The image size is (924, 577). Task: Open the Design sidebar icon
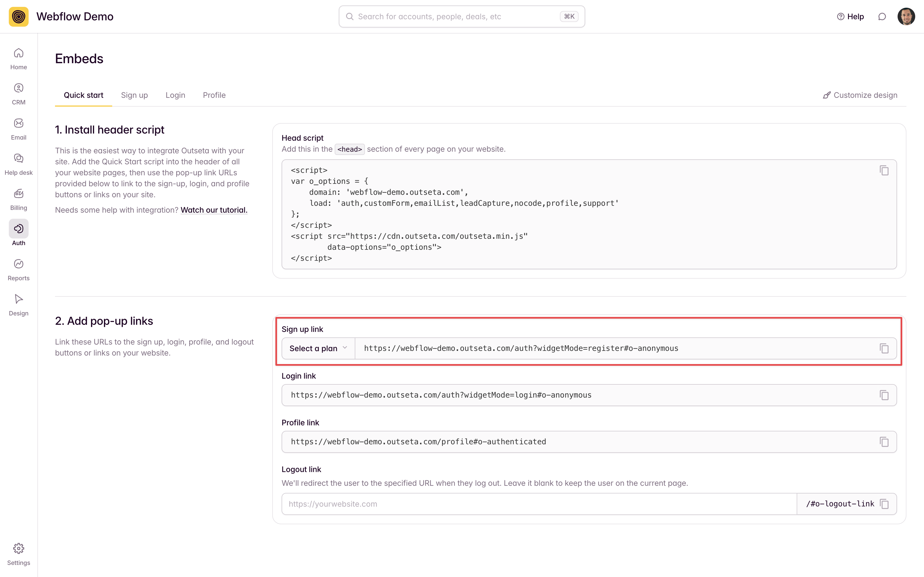click(18, 299)
